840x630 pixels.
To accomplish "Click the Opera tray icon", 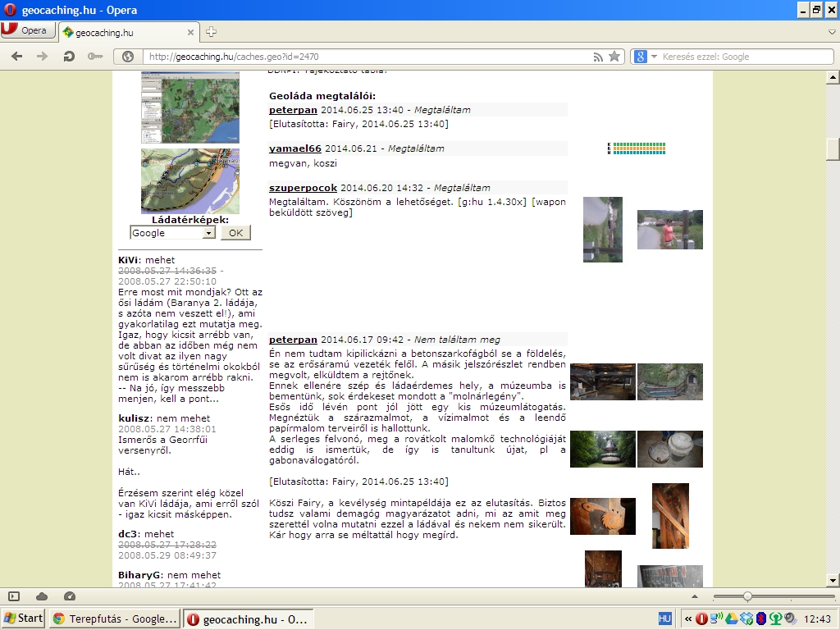I will click(701, 619).
